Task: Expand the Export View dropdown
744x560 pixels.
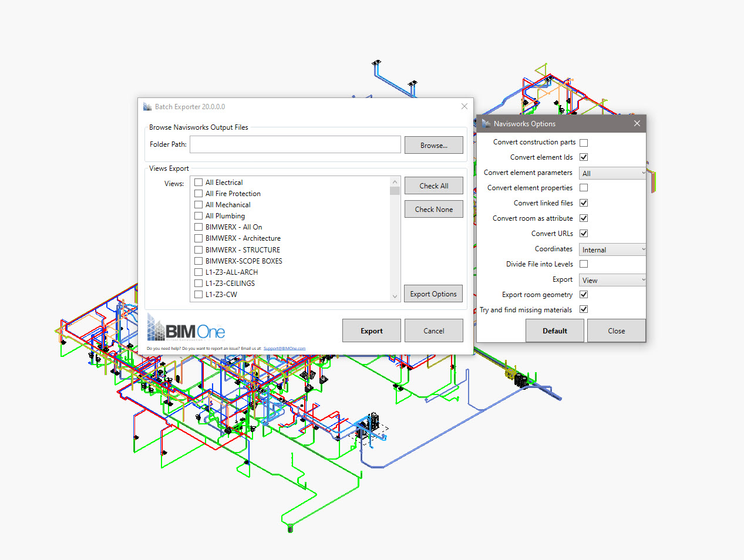Action: pyautogui.click(x=612, y=280)
